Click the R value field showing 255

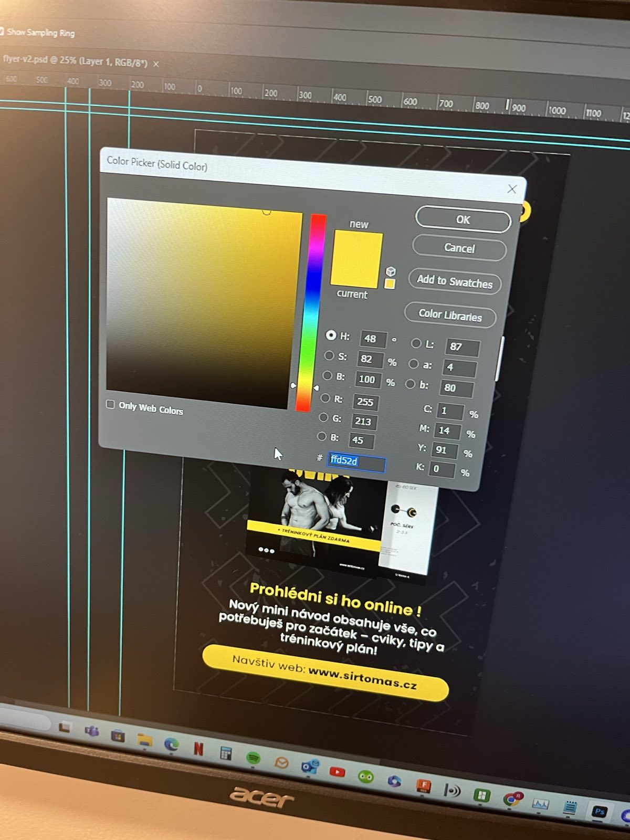click(366, 402)
